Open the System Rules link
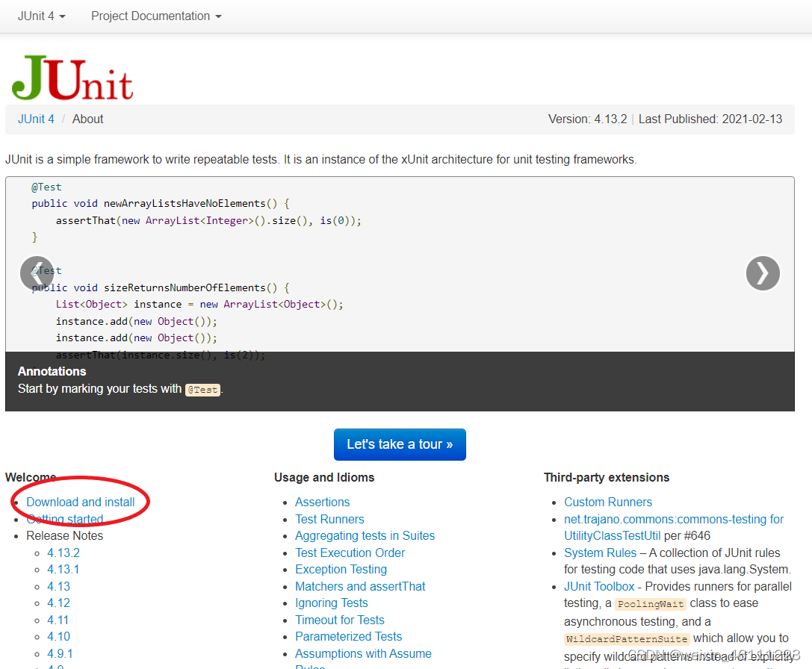 coord(600,553)
